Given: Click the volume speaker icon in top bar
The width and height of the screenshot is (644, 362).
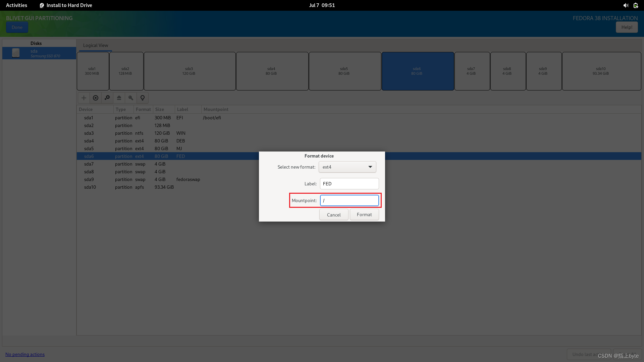Looking at the screenshot, I should coord(626,5).
